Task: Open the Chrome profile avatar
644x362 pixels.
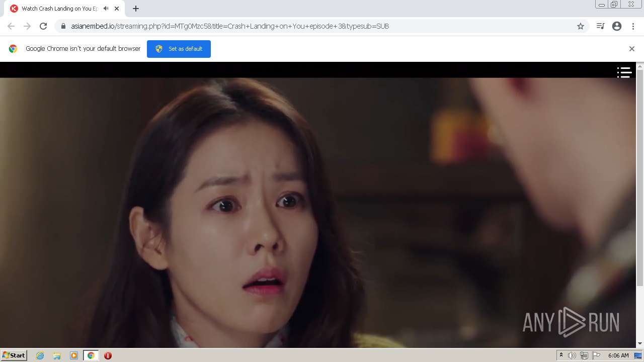Action: pos(617,26)
